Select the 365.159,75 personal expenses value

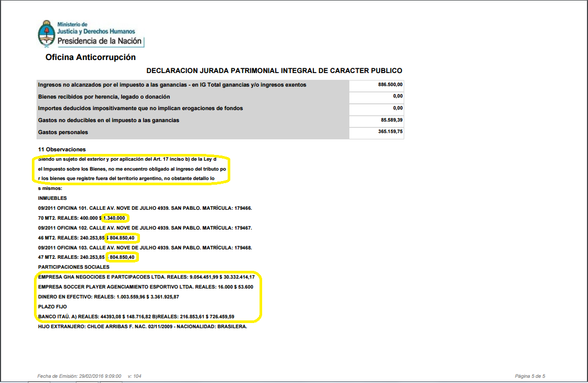[391, 132]
